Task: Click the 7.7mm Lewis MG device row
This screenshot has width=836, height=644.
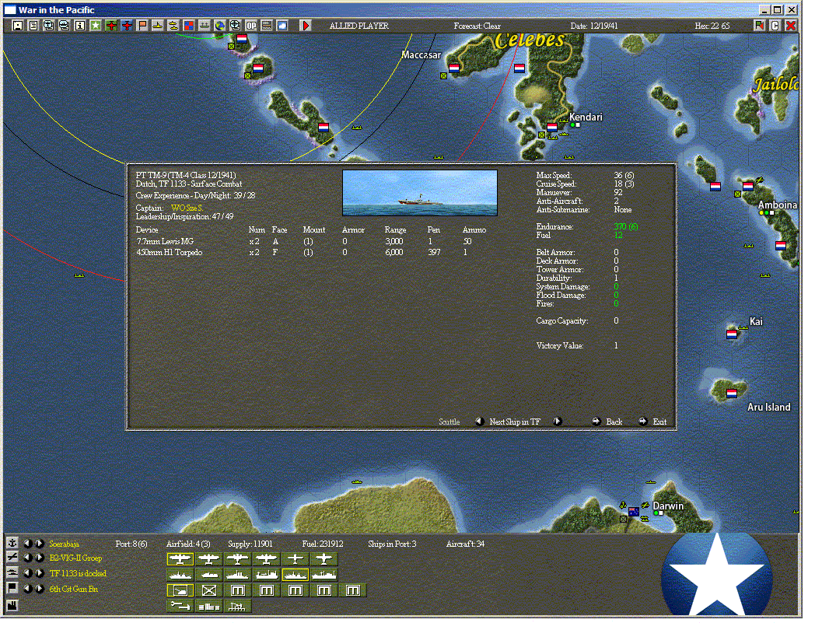Action: (311, 241)
